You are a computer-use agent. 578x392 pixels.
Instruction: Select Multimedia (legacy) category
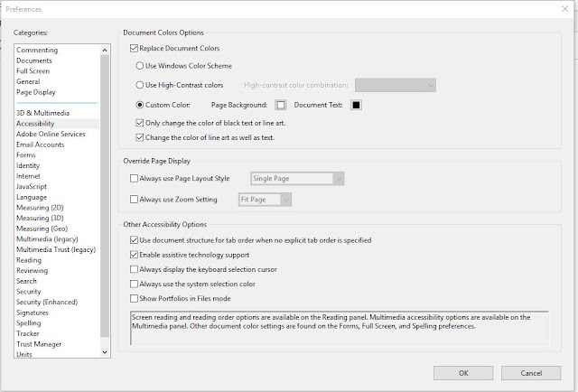47,239
